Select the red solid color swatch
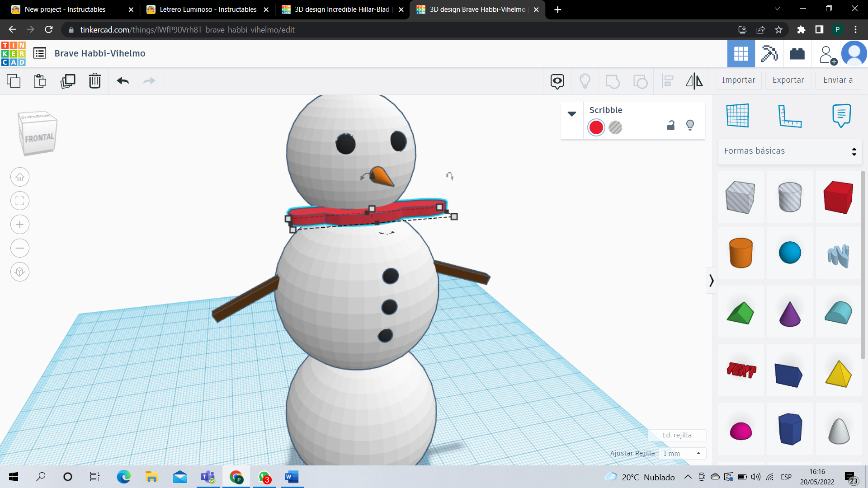This screenshot has height=488, width=868. coord(596,127)
